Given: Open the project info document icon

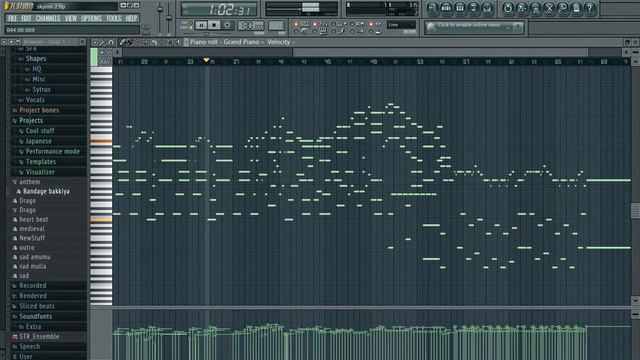Looking at the screenshot, I should (x=576, y=8).
